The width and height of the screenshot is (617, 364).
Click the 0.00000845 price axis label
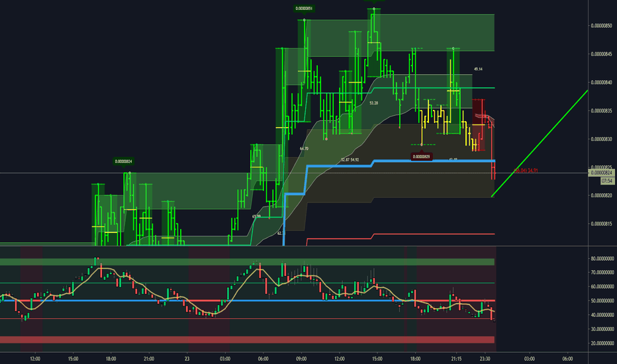[x=601, y=54]
